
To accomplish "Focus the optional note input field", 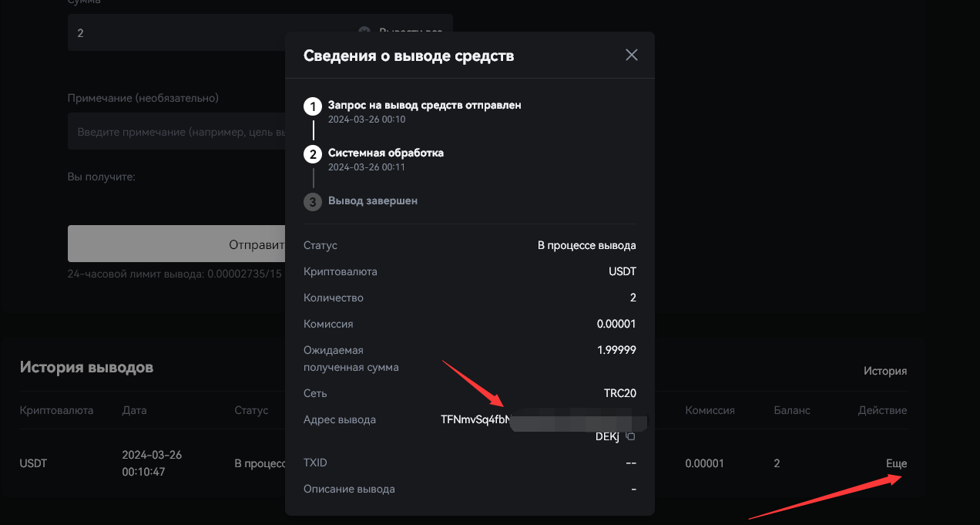I will 177,133.
